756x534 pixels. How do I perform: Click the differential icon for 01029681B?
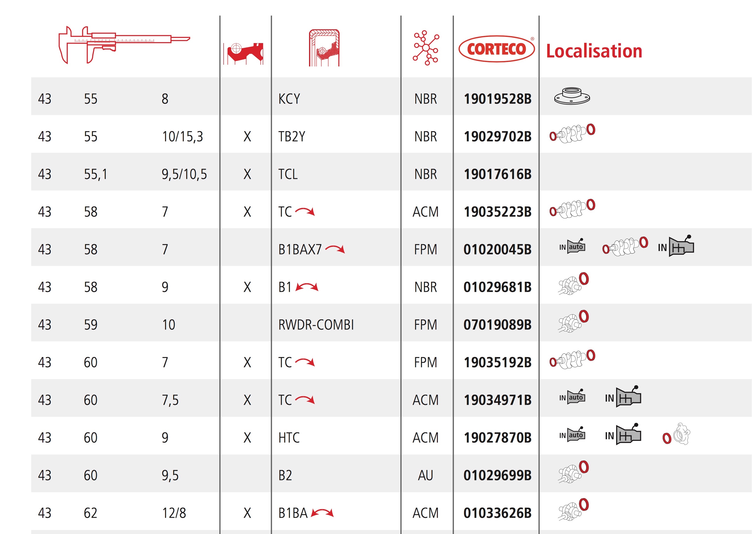click(573, 284)
